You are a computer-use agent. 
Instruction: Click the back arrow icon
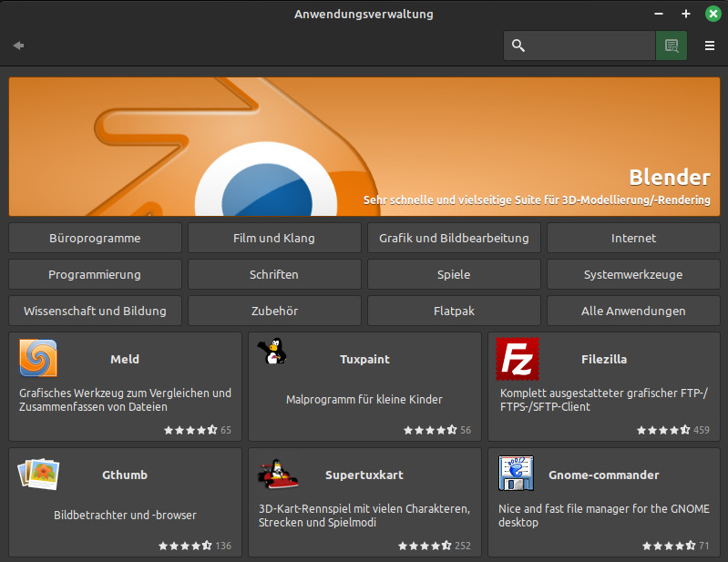coord(18,46)
